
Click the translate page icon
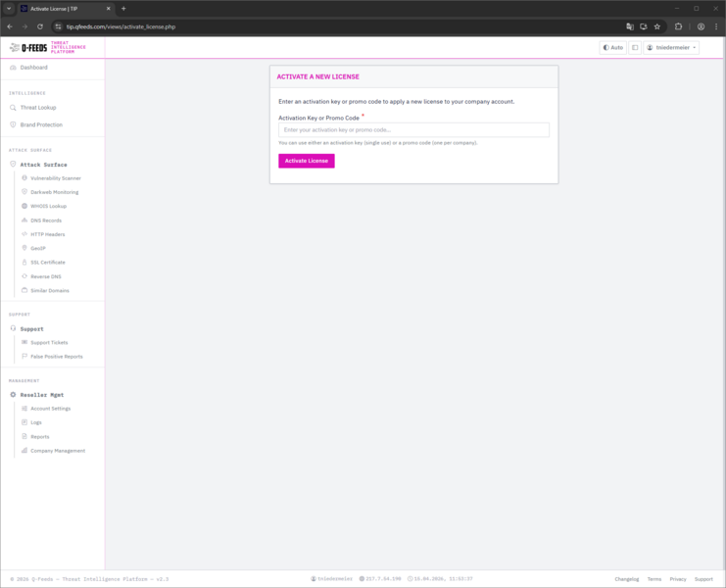click(x=630, y=26)
